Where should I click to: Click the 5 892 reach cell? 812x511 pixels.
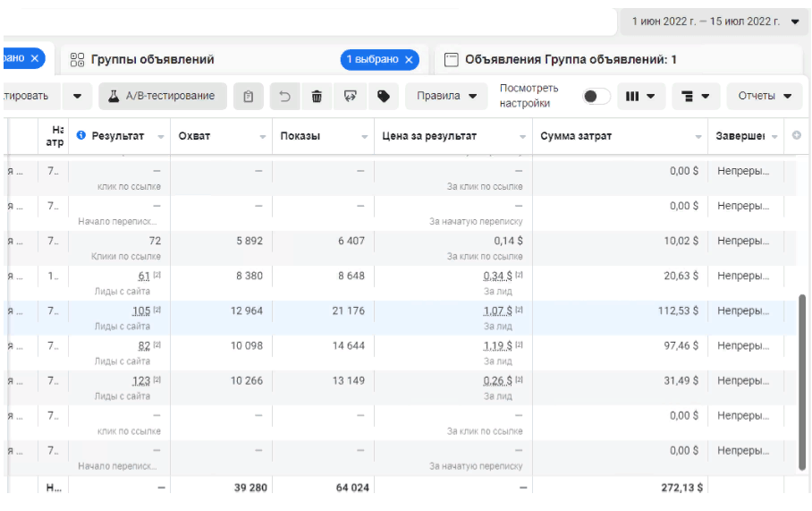point(250,241)
